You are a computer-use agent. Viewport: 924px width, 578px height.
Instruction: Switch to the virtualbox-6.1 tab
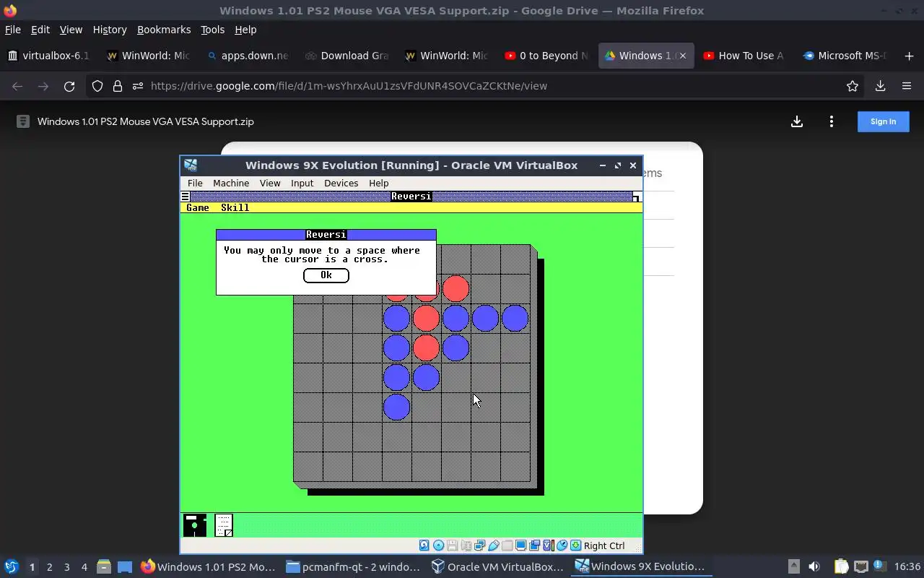pyautogui.click(x=49, y=56)
